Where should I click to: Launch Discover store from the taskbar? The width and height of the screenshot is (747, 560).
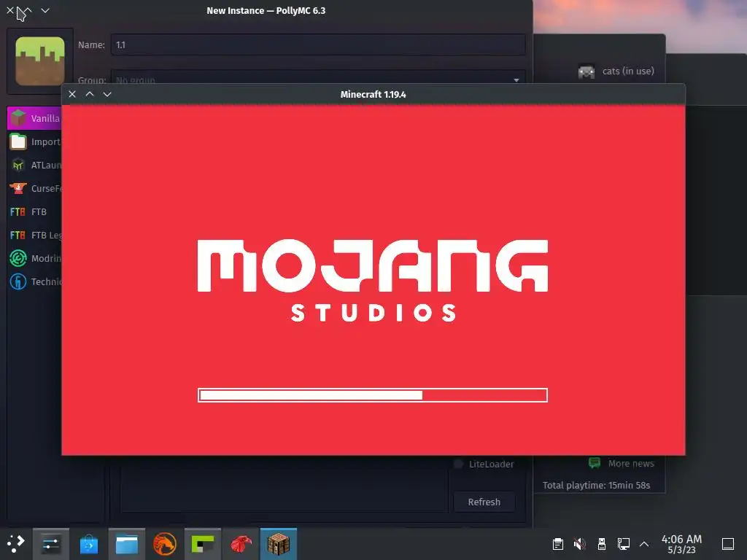coord(88,543)
